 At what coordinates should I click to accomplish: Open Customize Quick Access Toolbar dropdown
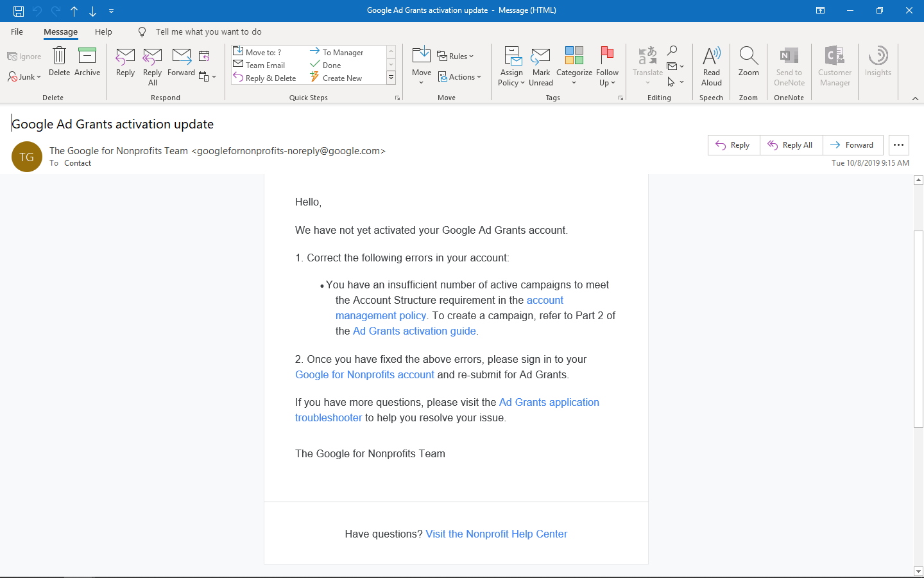click(111, 11)
